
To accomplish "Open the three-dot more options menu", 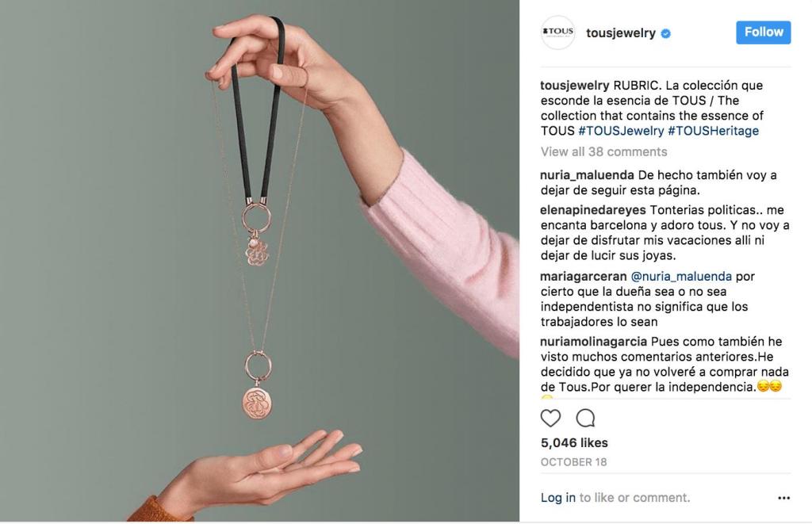I will (784, 498).
